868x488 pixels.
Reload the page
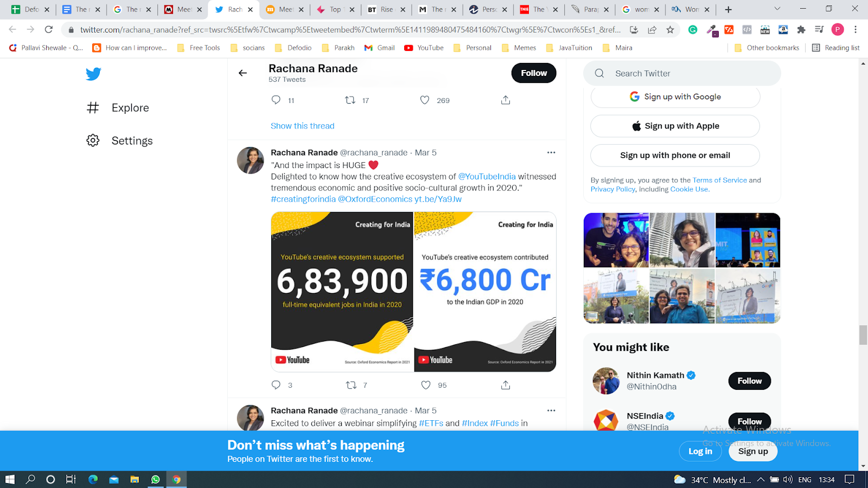[x=49, y=29]
